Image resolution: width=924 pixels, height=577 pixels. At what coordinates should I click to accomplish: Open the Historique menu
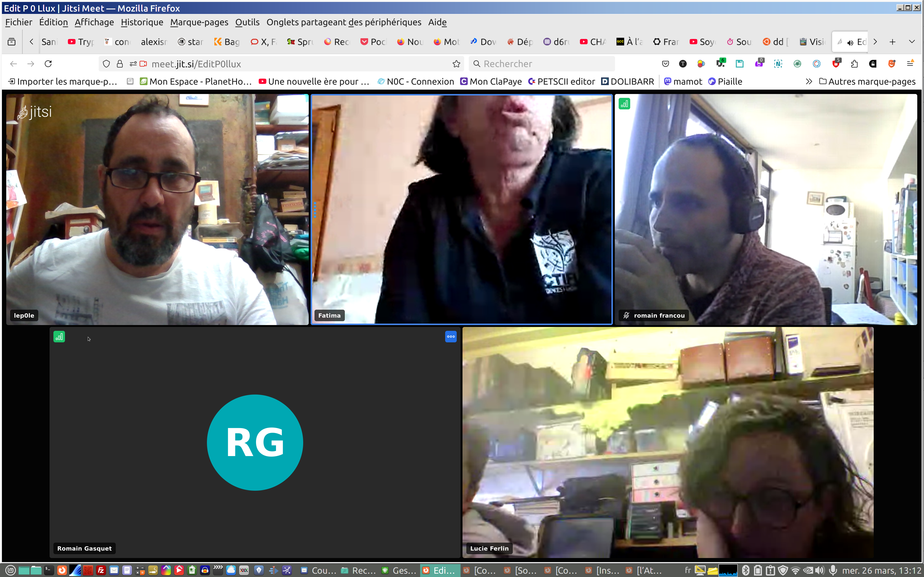142,22
